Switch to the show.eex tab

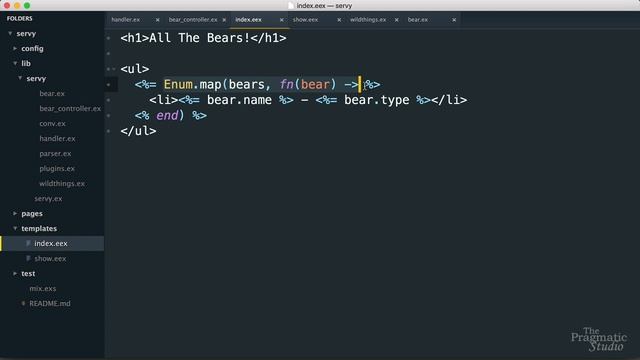(305, 20)
